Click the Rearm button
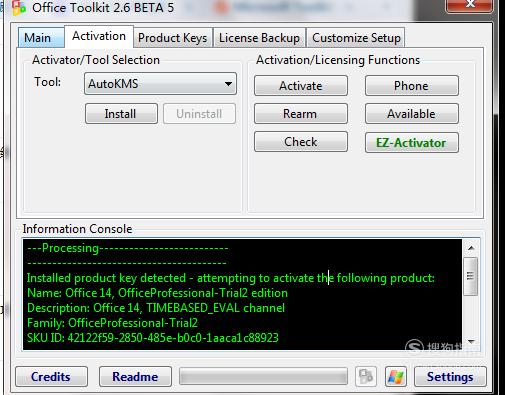The height and width of the screenshot is (395, 505). [x=301, y=114]
